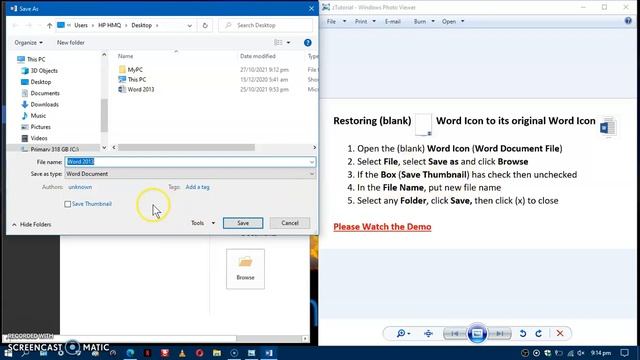The width and height of the screenshot is (640, 360).
Task: Open the Tools dropdown
Action: 203,223
